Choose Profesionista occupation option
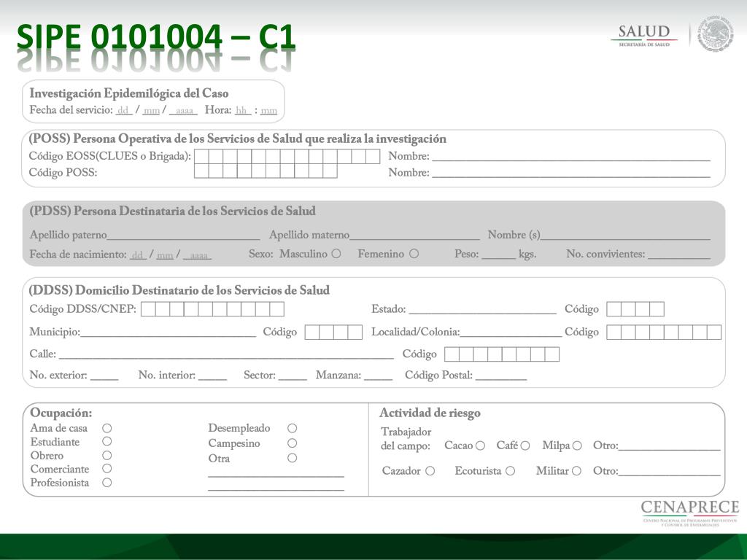This screenshot has height=560, width=747. tap(107, 483)
